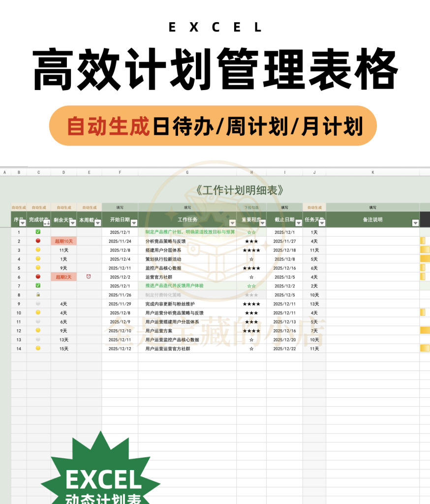Select task cell 搭建用户分层体系
Viewport: 430px width, 504px height.
187,250
